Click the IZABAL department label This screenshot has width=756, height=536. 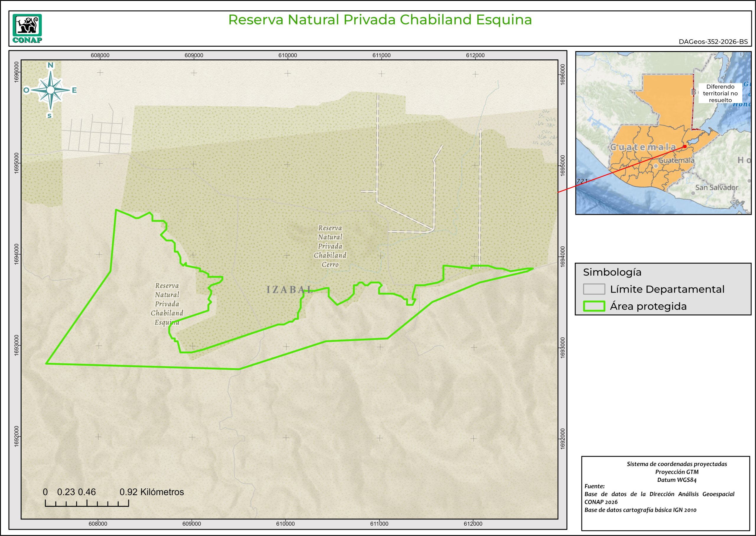[x=289, y=290]
